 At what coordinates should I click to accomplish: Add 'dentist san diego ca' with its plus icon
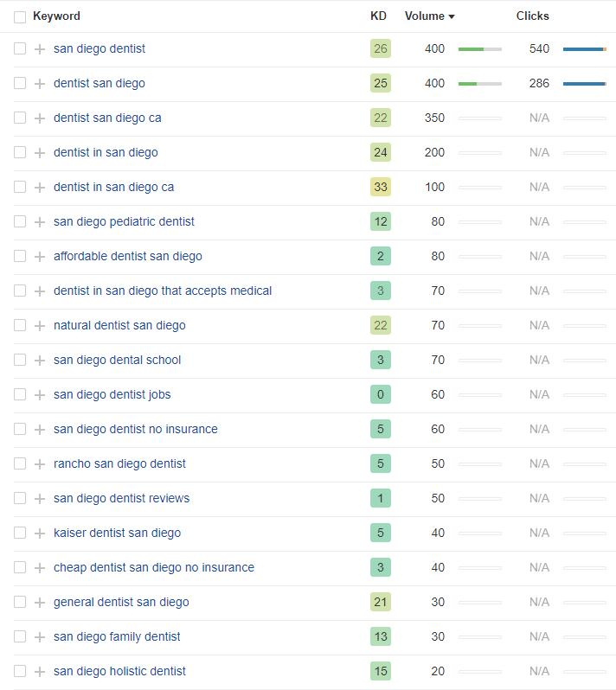tap(40, 118)
